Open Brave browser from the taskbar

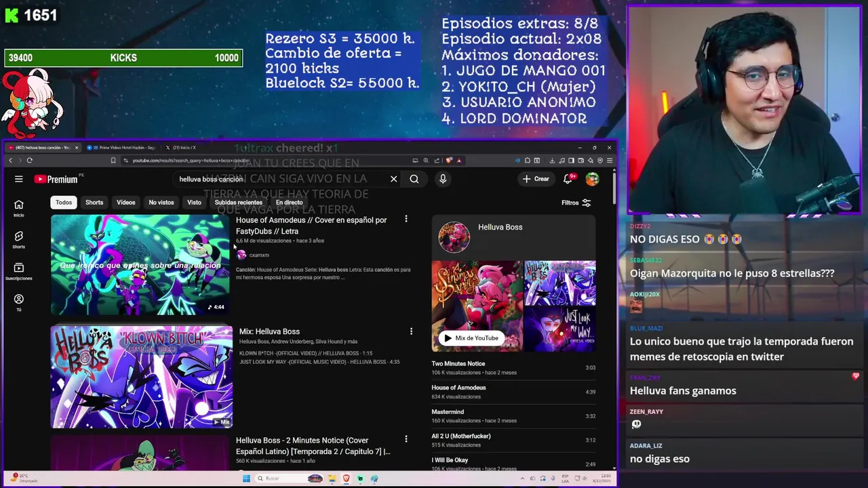(347, 479)
